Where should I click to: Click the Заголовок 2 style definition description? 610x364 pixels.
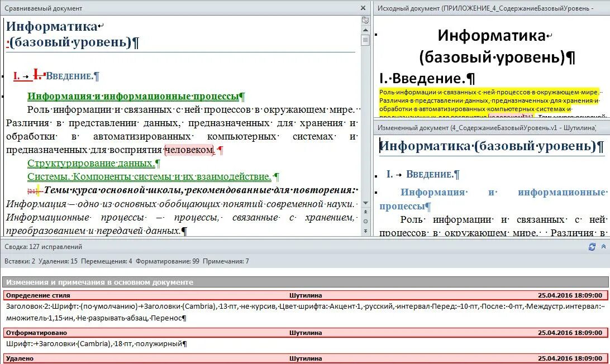[305, 312]
